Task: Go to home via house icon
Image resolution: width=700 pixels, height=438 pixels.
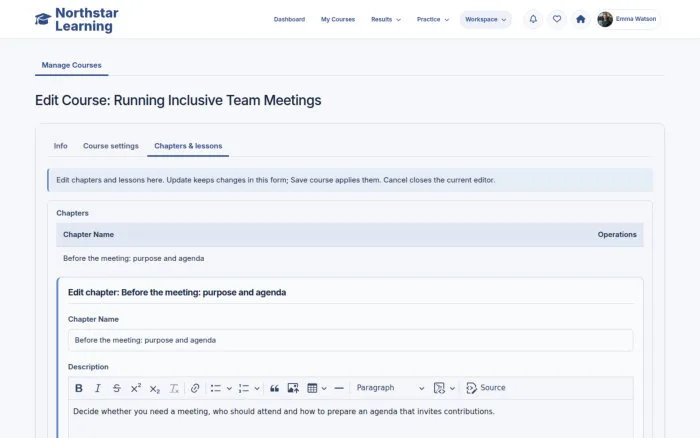Action: [x=580, y=19]
